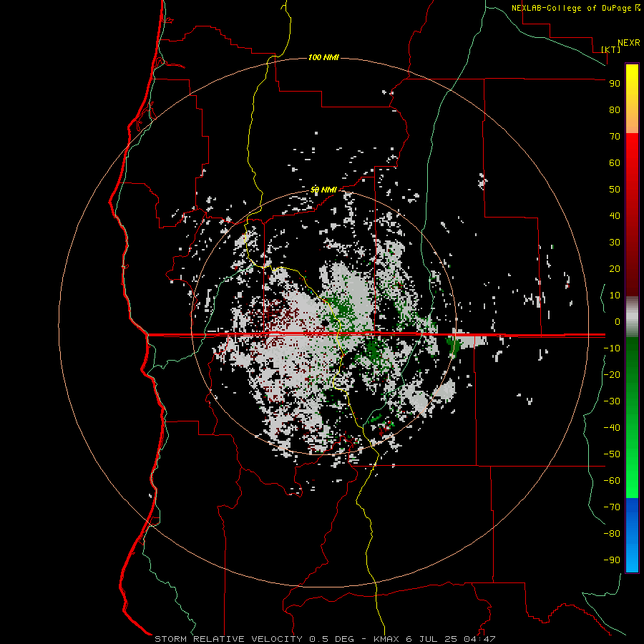Click the -70 value on the velocity scale
644x644 pixels.
[612, 507]
